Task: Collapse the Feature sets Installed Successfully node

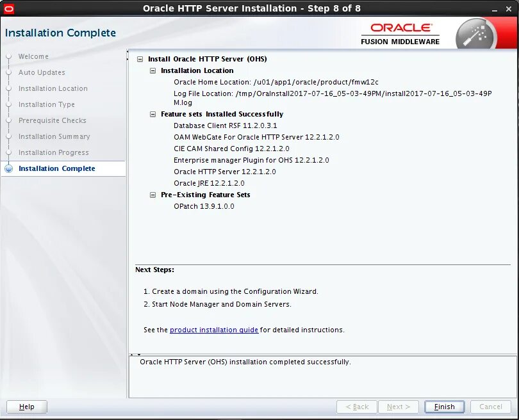Action: click(152, 115)
